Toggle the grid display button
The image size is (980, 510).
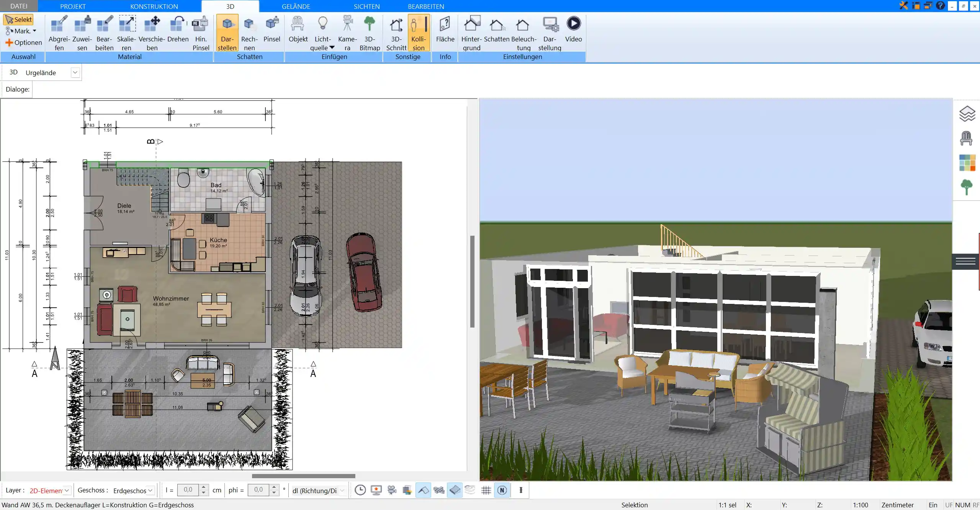[x=486, y=490]
